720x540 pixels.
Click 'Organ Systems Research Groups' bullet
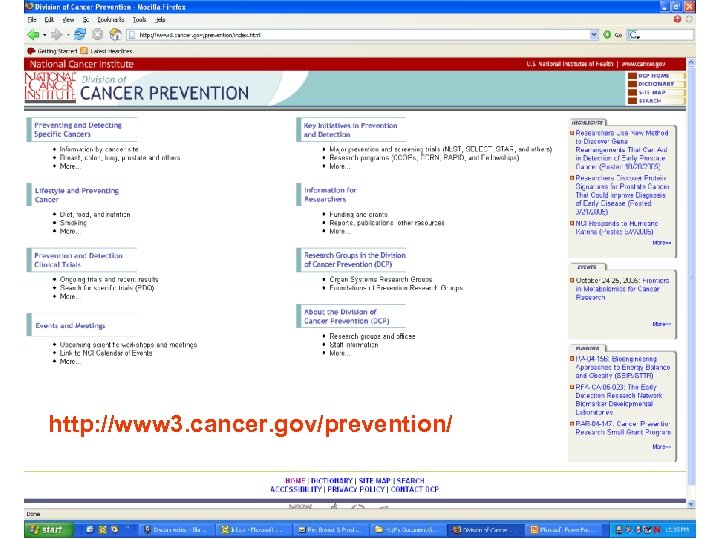(x=381, y=279)
